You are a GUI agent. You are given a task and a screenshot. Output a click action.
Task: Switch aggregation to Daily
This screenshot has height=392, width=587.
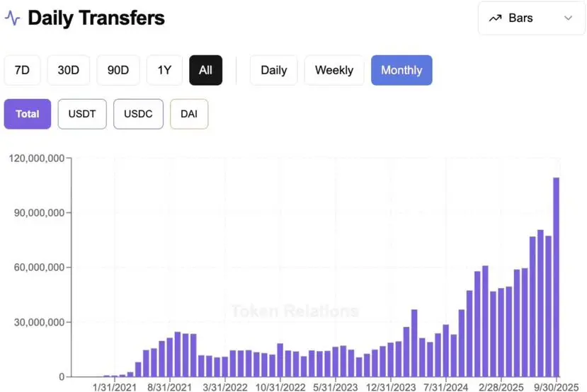(273, 70)
